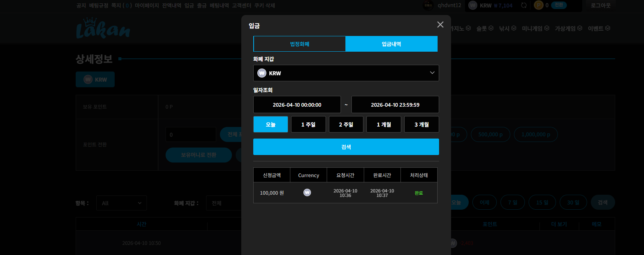Select the 오늘 date range option
The height and width of the screenshot is (255, 644).
tap(270, 124)
